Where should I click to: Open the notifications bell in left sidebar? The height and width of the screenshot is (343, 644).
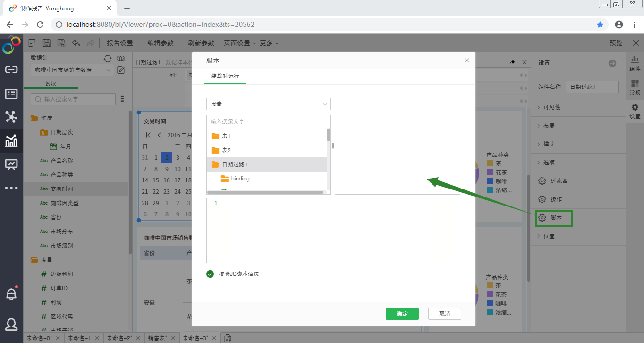pos(11,294)
